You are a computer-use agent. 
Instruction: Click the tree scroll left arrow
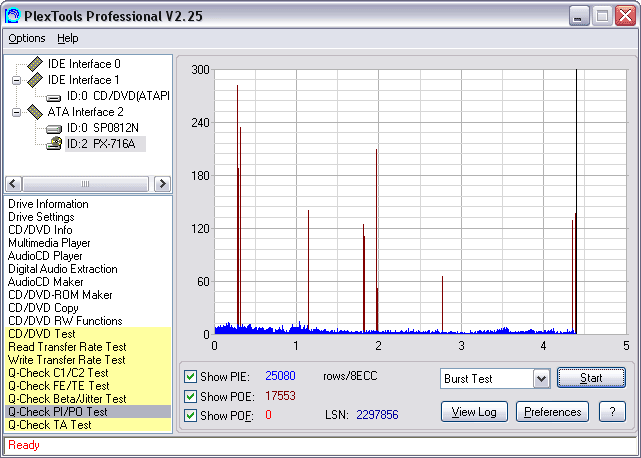pos(13,184)
